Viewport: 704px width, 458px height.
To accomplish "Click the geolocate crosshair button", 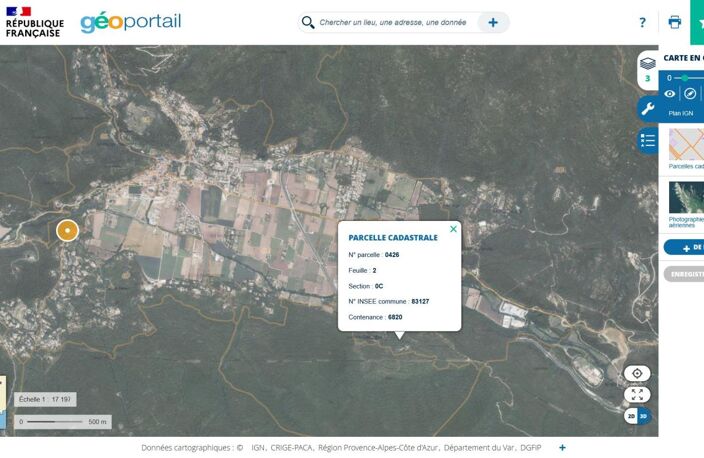I will click(x=637, y=373).
